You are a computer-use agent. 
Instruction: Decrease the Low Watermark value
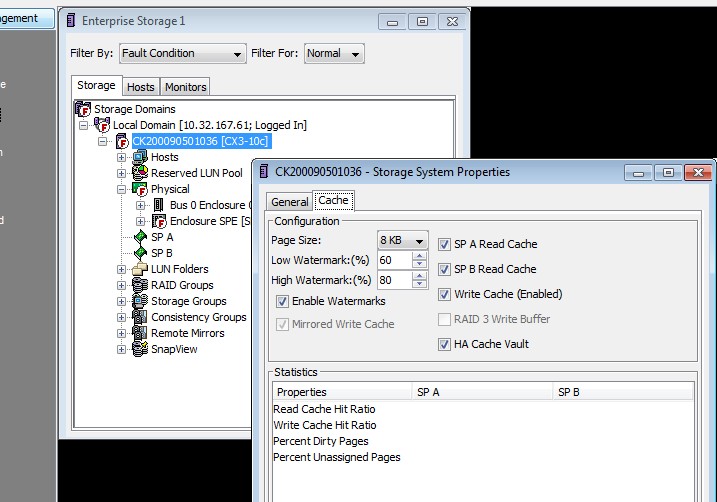[x=419, y=264]
